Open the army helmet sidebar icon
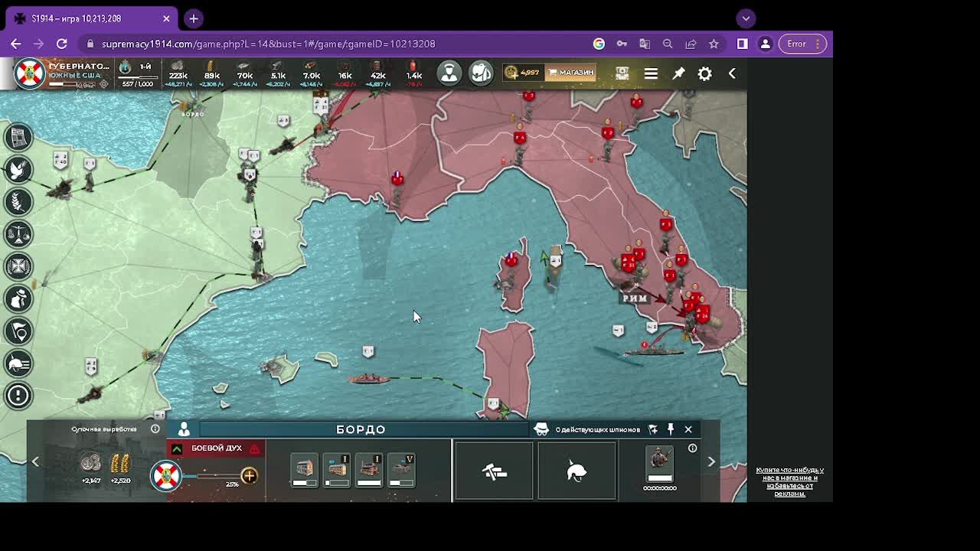This screenshot has width=980, height=551. pos(19,363)
